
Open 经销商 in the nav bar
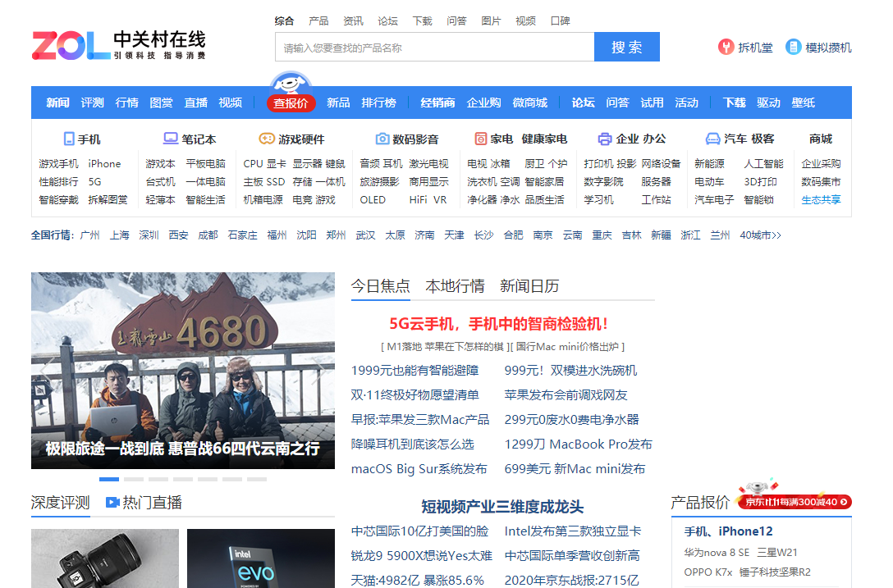pos(438,103)
